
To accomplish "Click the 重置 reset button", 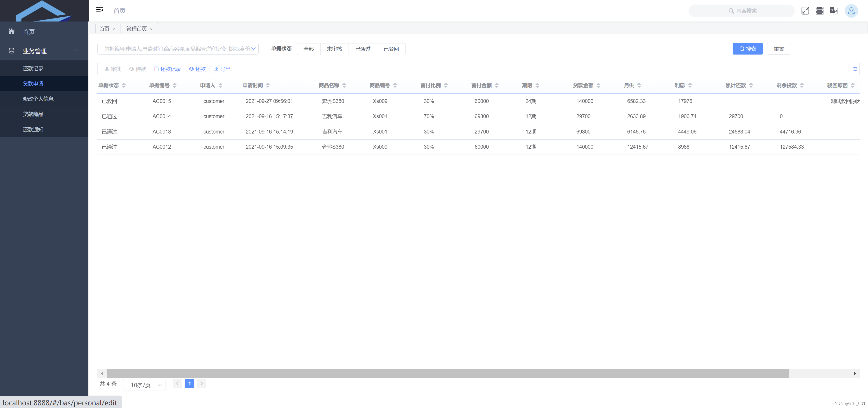I will (x=779, y=49).
